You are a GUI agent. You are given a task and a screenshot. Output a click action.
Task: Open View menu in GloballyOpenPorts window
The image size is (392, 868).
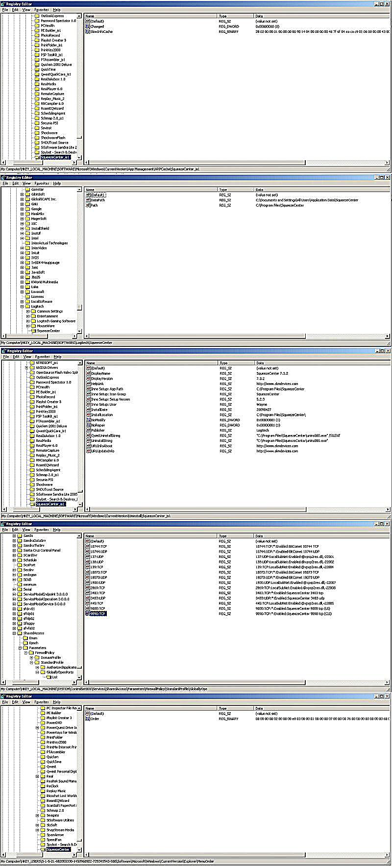(26, 530)
